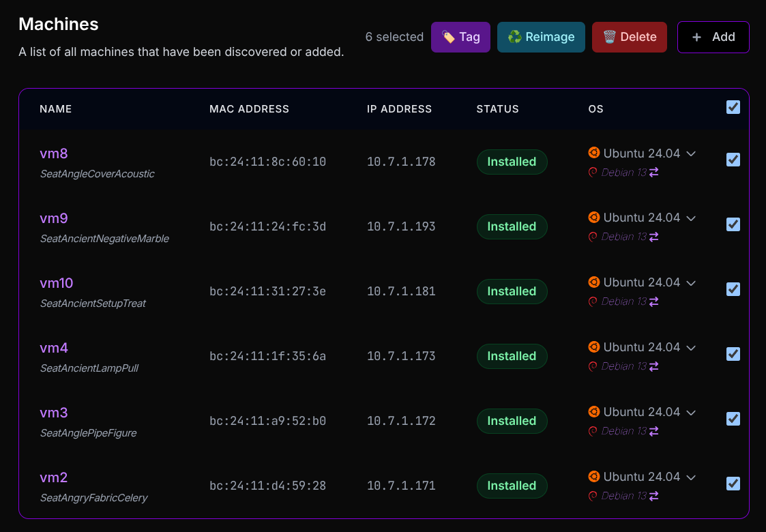Image resolution: width=766 pixels, height=532 pixels.
Task: Click vm9's Installed status badge
Action: click(512, 226)
